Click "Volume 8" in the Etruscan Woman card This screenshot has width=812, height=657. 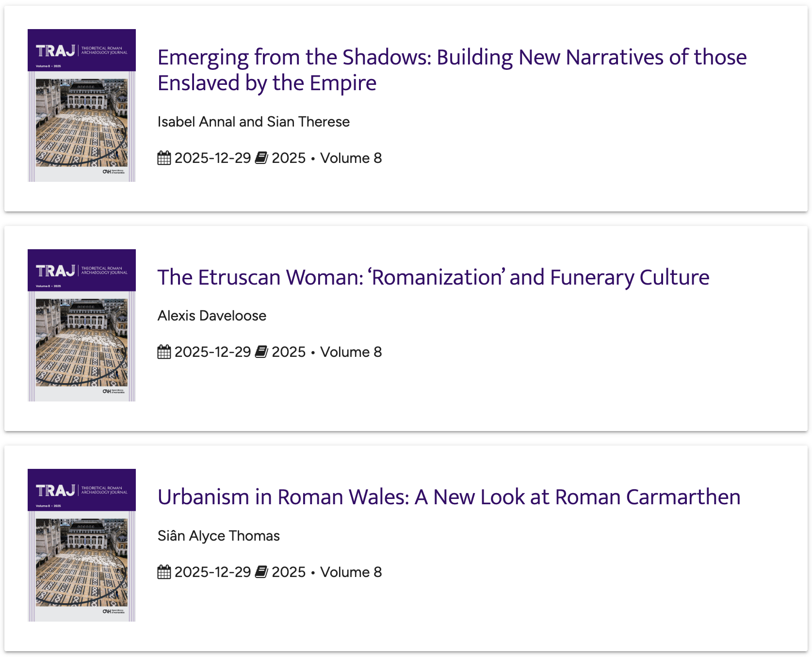(x=351, y=352)
